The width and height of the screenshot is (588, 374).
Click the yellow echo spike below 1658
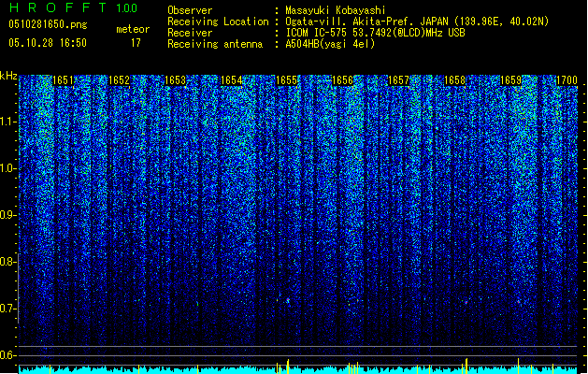(466, 366)
